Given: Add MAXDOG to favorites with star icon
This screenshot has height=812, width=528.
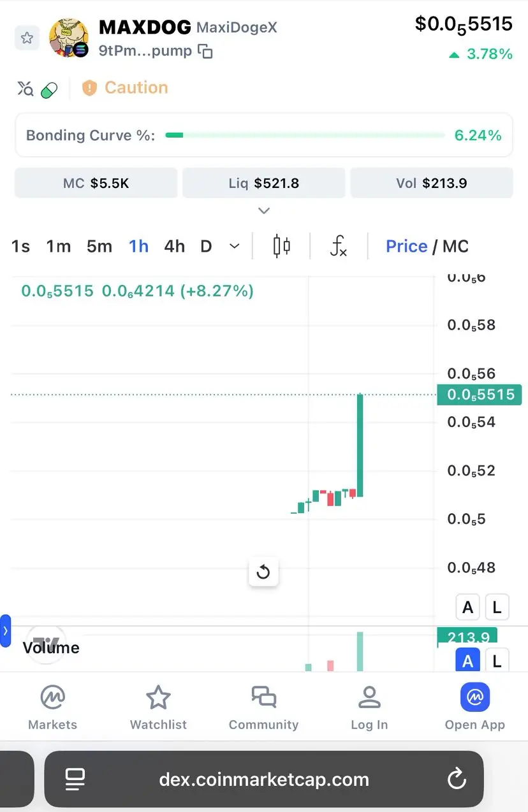Looking at the screenshot, I should pos(27,38).
